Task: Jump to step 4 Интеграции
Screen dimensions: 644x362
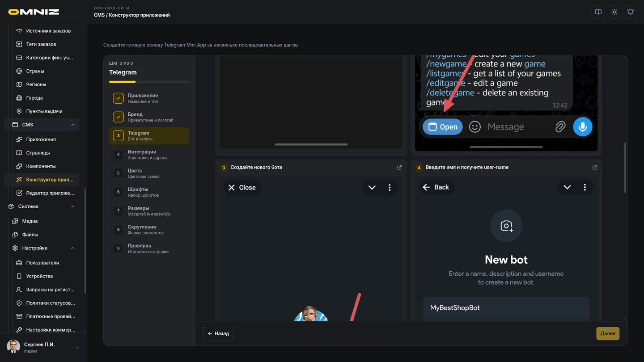Action: 149,155
